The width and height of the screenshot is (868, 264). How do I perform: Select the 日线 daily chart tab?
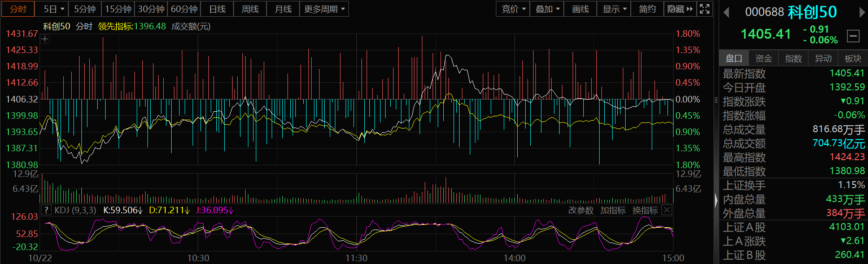217,9
